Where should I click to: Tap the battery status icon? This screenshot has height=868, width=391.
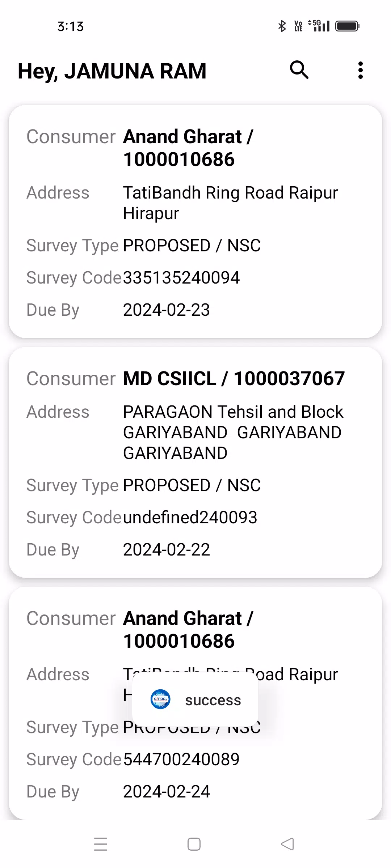click(347, 26)
